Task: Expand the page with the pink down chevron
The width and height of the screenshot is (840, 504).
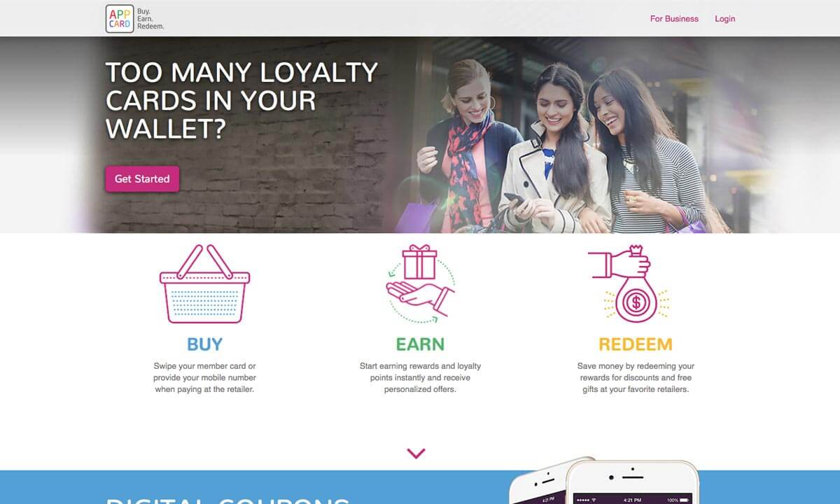Action: coord(416,454)
